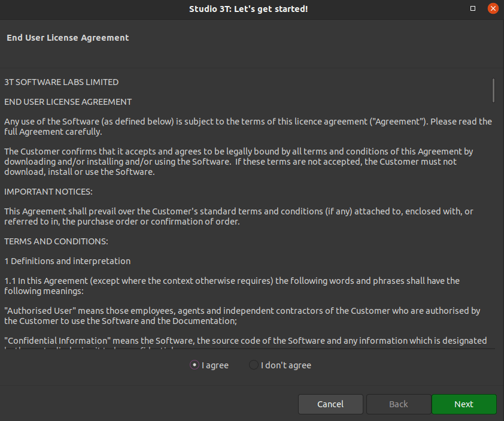Click the greyed-out Back button
This screenshot has width=504, height=421.
pos(399,404)
